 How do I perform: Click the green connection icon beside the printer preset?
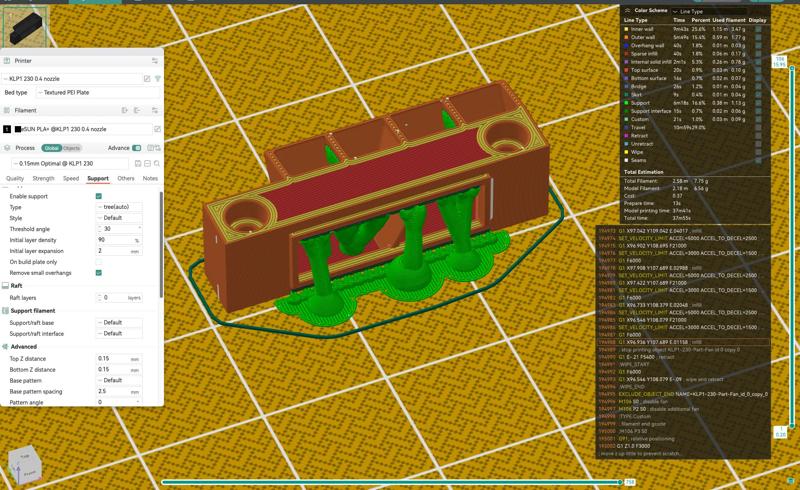pyautogui.click(x=158, y=79)
